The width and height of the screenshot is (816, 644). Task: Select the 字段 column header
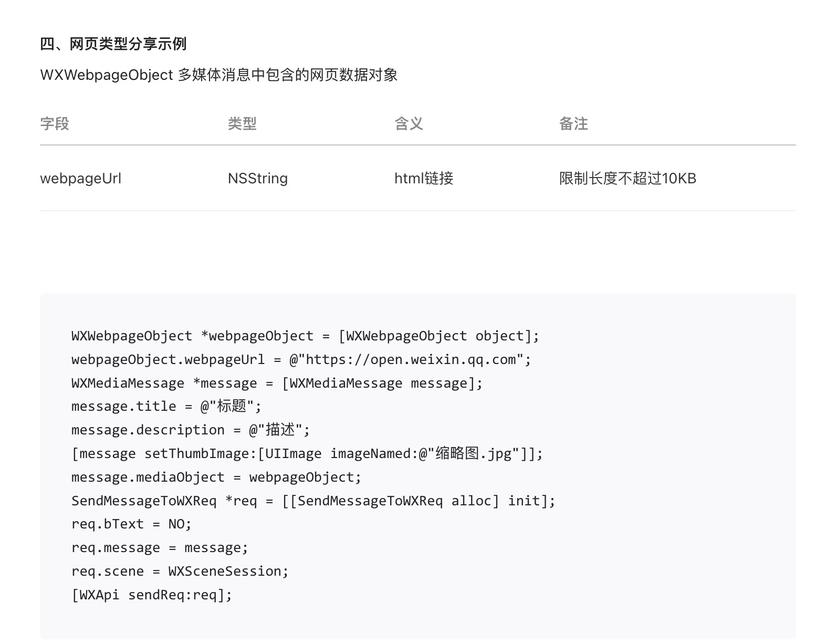coord(55,124)
